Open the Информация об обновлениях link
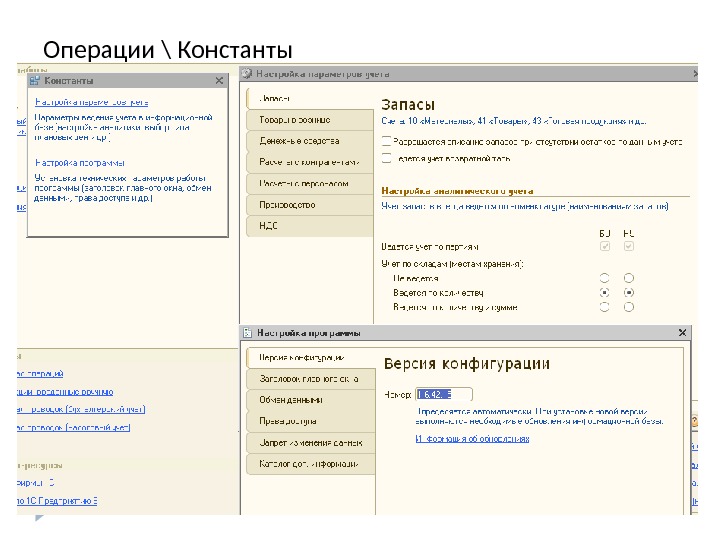This screenshot has width=720, height=540. (472, 439)
